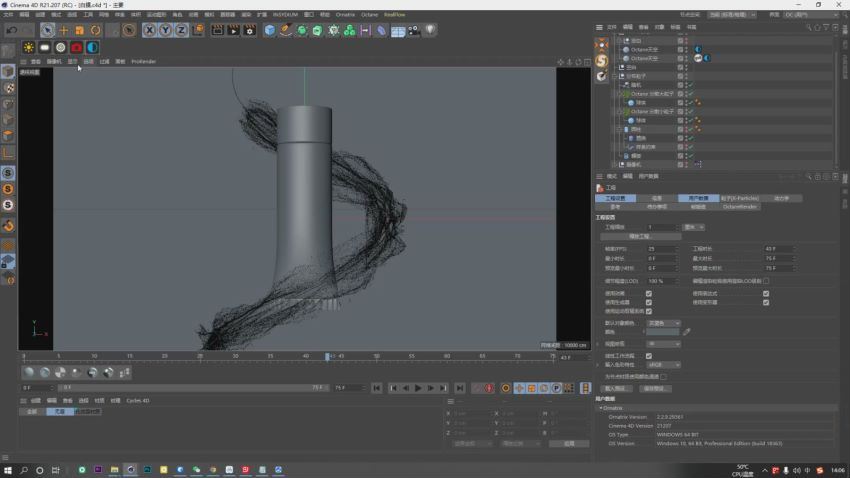This screenshot has height=478, width=850.
Task: Click Render View clapperboard icon
Action: click(217, 30)
